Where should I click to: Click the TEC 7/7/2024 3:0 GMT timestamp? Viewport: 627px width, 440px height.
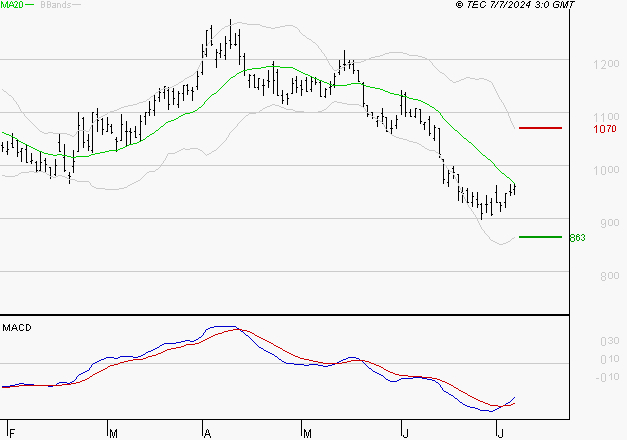(515, 5)
